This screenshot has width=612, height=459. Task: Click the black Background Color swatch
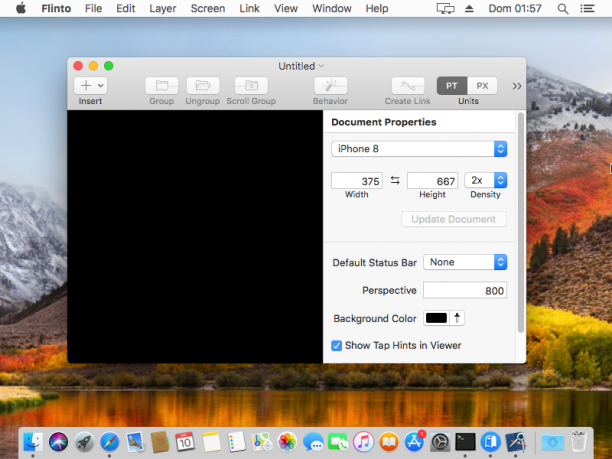(436, 318)
